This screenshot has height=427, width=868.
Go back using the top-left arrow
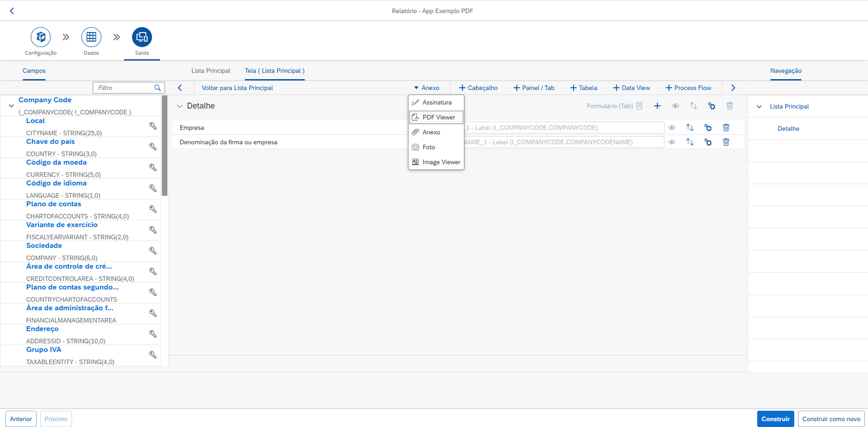[12, 11]
